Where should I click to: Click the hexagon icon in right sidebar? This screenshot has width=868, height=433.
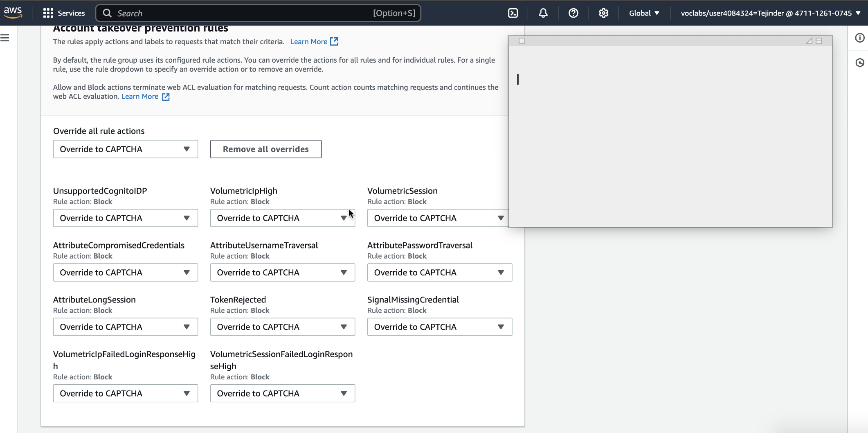[x=860, y=63]
